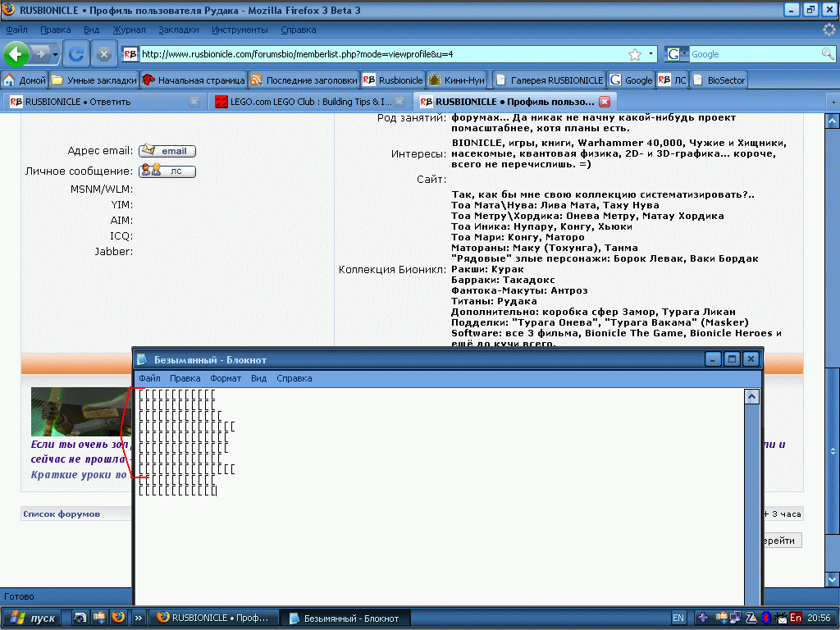
Task: Bookmark this page with the star icon
Action: point(635,54)
